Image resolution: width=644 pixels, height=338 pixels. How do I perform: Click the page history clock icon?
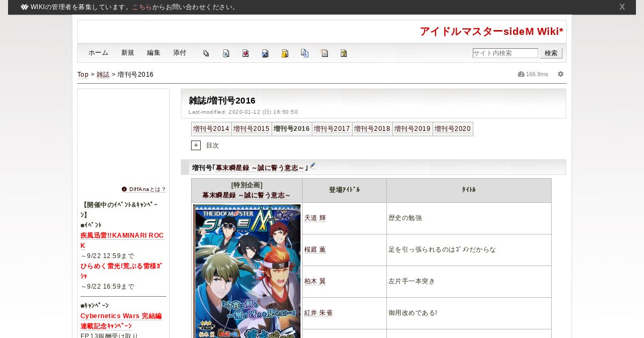click(226, 53)
